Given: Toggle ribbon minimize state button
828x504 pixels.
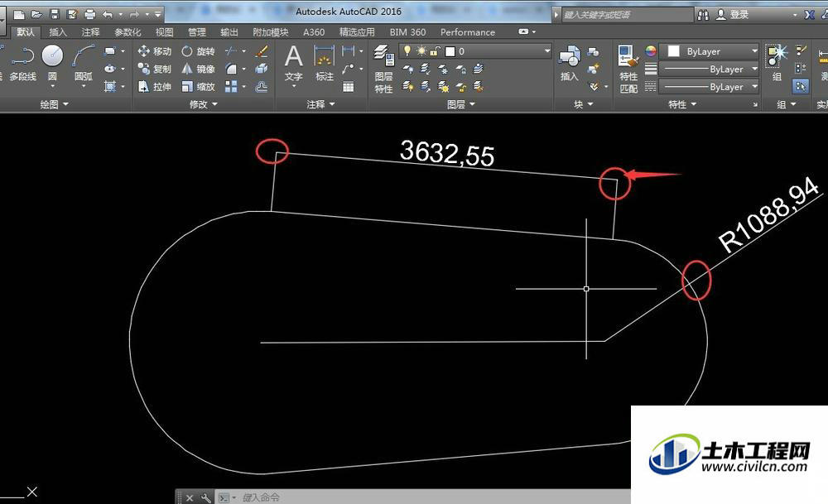Looking at the screenshot, I should [523, 31].
